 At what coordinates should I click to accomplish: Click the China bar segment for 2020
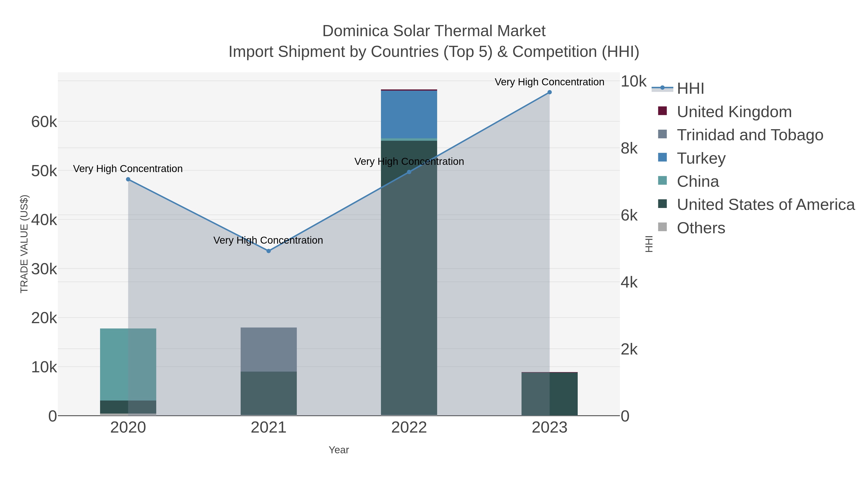128,364
